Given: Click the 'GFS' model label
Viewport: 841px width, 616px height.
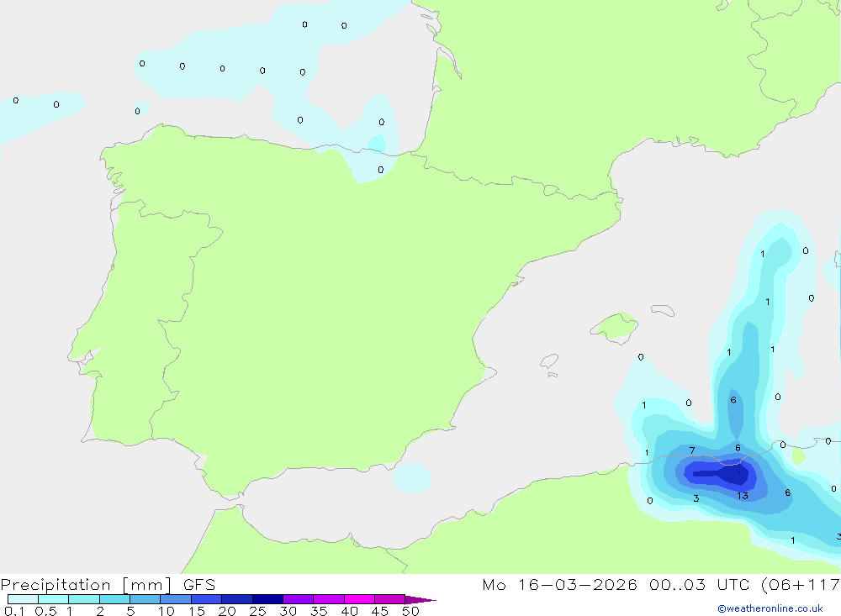Looking at the screenshot, I should [x=199, y=585].
